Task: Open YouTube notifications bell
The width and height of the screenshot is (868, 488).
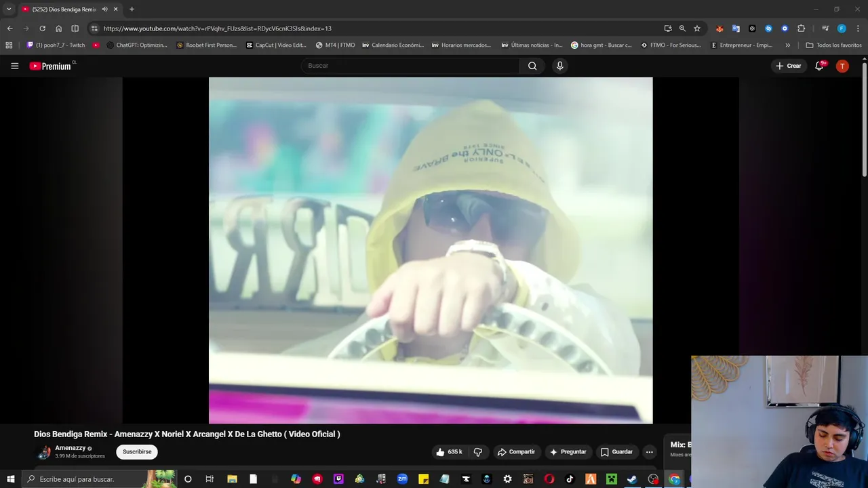Action: (x=820, y=66)
